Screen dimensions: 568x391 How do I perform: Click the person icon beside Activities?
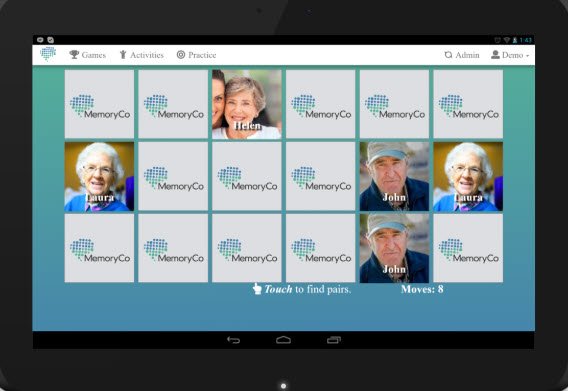(x=123, y=55)
